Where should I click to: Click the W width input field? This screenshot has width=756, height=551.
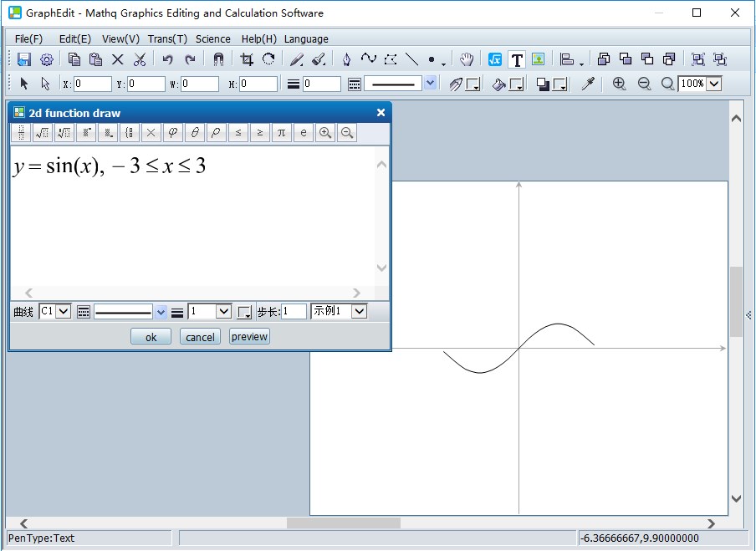tap(200, 84)
